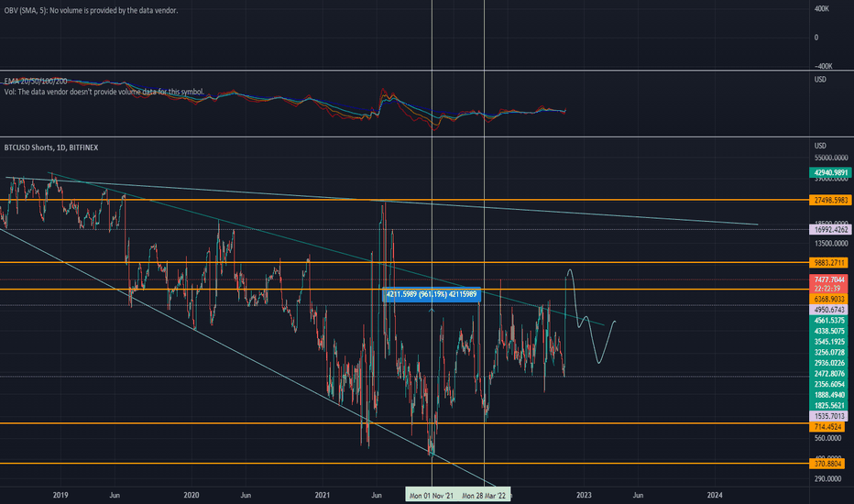The height and width of the screenshot is (504, 854).
Task: Select the green 42940.9891 price label
Action: (830, 172)
